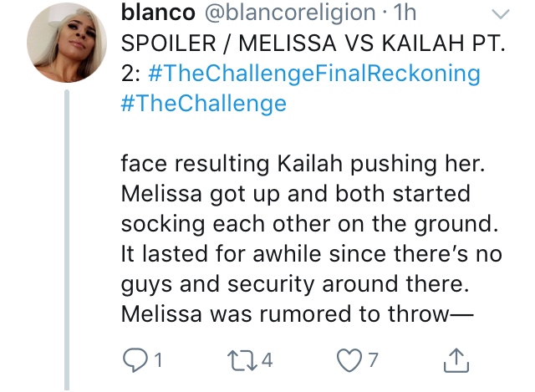
Task: Click the text 'socking each other on the ground.'
Action: pyautogui.click(x=309, y=224)
